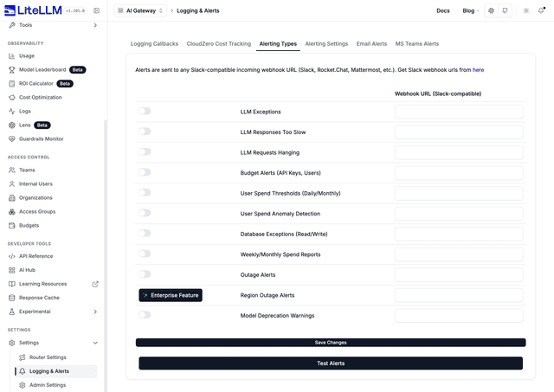Toggle Database Exceptions (Read/Write) alert

[x=145, y=234]
